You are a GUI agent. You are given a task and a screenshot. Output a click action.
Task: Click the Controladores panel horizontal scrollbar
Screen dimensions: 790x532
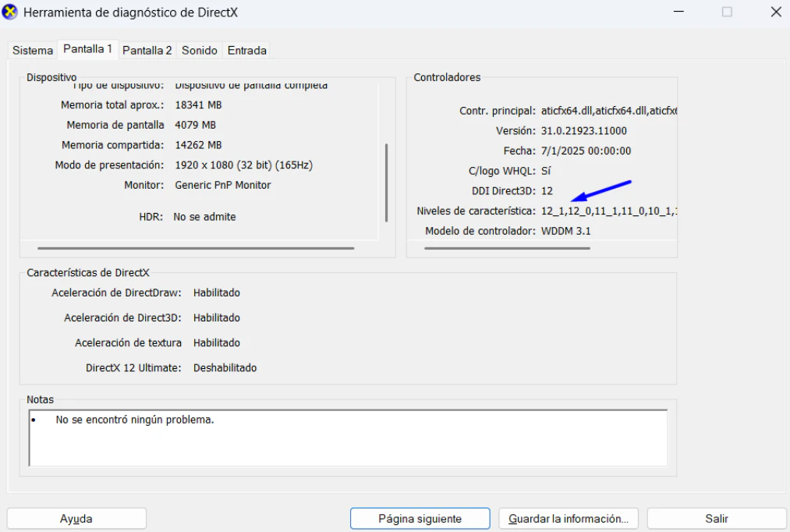pos(507,248)
